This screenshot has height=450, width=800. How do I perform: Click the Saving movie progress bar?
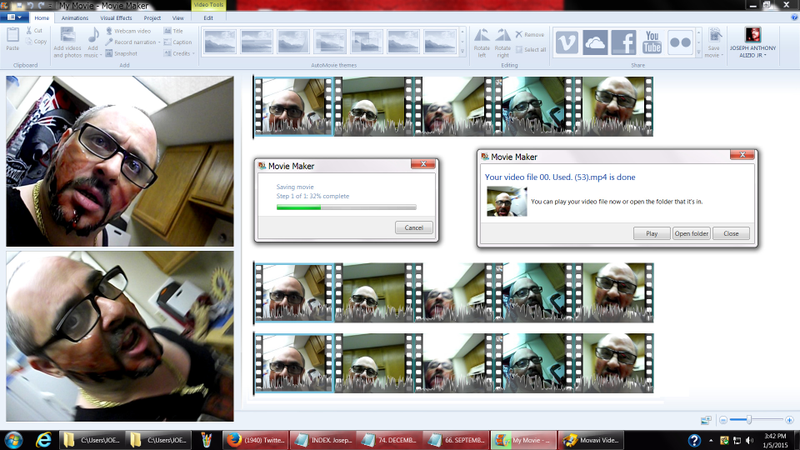pyautogui.click(x=346, y=207)
